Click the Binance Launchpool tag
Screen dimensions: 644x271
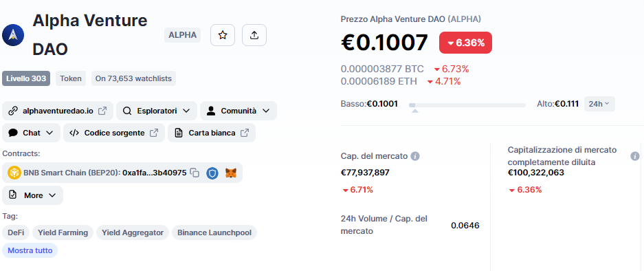coord(214,232)
